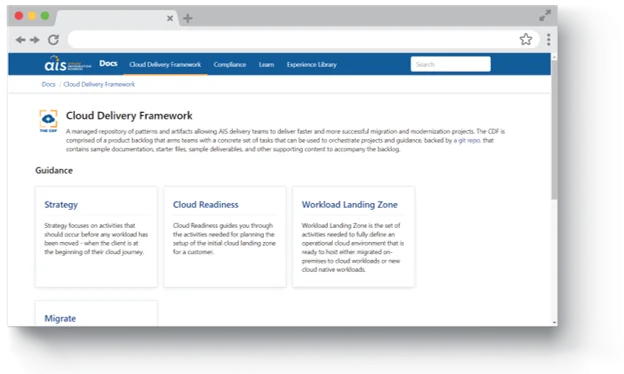Click the Cloud Delivery Framework page heading

click(129, 116)
